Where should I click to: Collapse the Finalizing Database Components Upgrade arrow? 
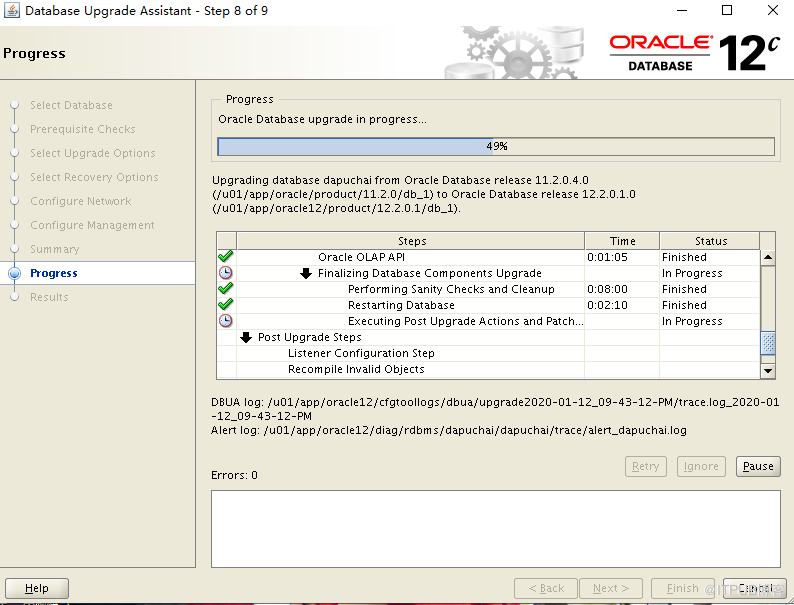pyautogui.click(x=306, y=273)
